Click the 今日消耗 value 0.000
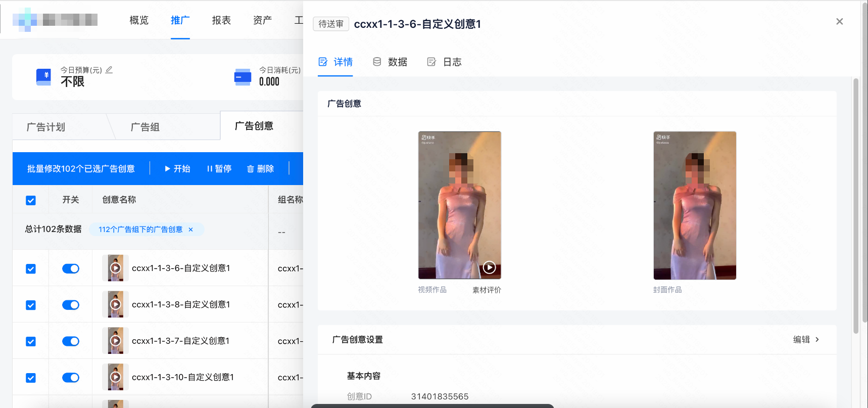Screen dimensions: 868x408 click(x=269, y=82)
